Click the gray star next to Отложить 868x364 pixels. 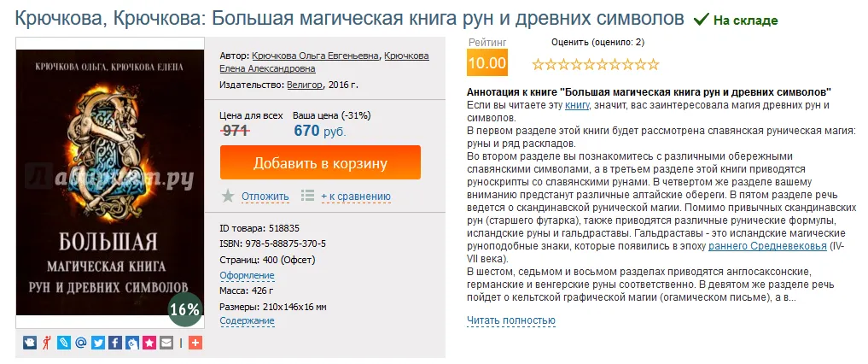click(228, 196)
